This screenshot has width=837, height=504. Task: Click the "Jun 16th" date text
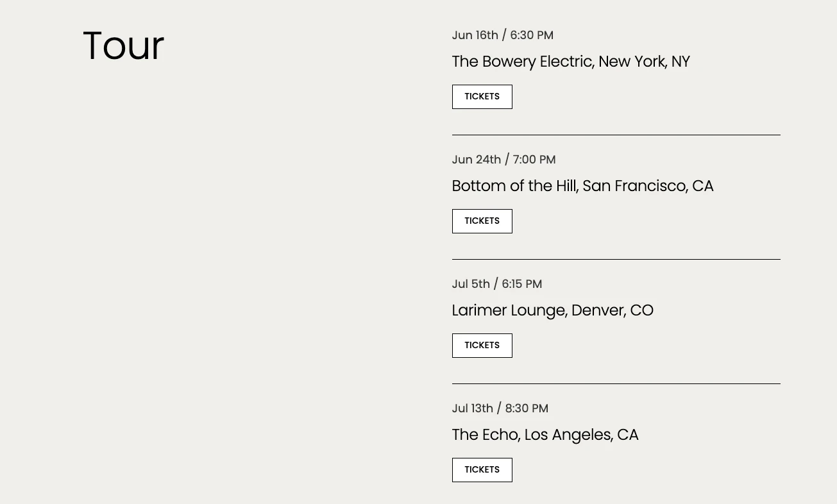click(x=475, y=35)
